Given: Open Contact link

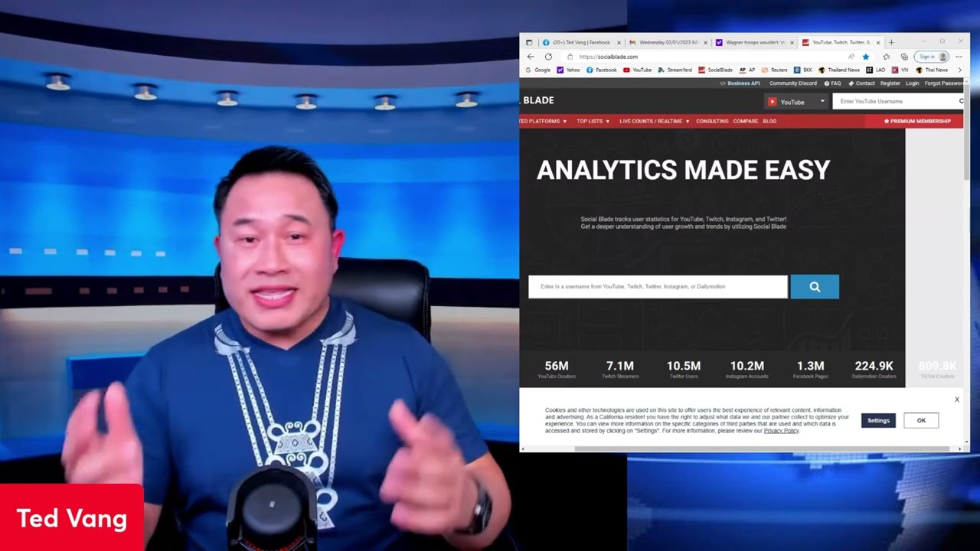Looking at the screenshot, I should 861,83.
